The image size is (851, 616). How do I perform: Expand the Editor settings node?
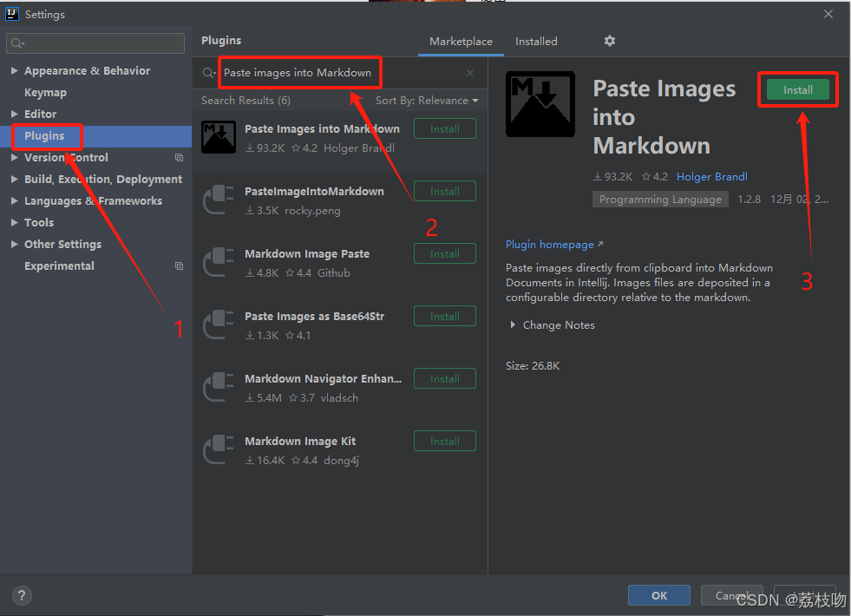pyautogui.click(x=15, y=114)
